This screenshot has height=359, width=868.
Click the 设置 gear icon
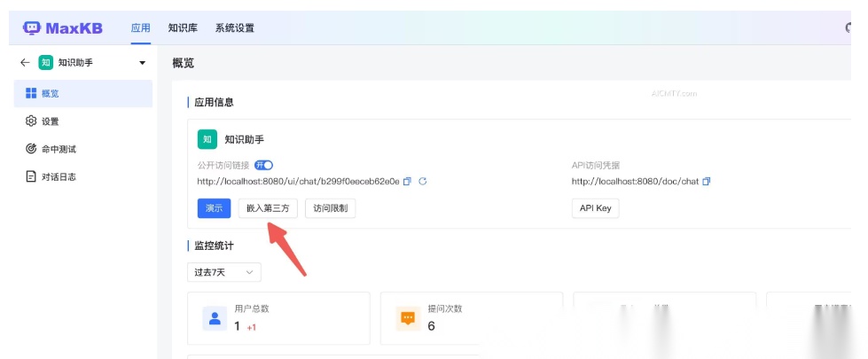31,121
